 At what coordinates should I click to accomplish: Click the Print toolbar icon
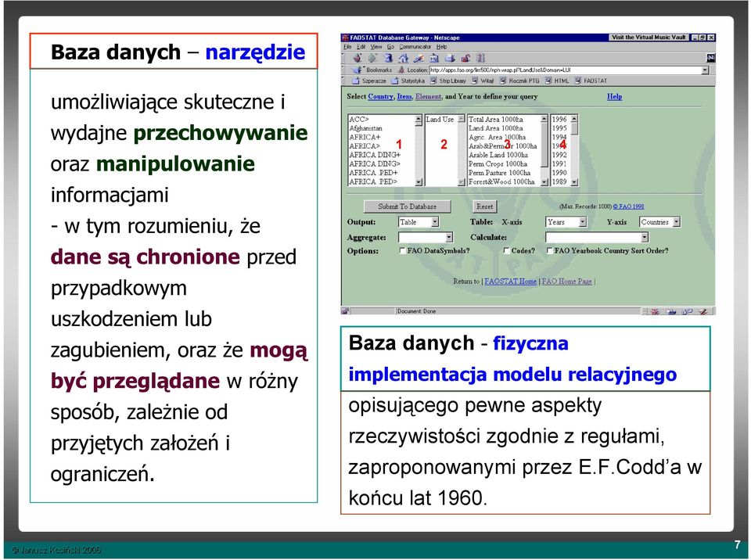click(450, 58)
